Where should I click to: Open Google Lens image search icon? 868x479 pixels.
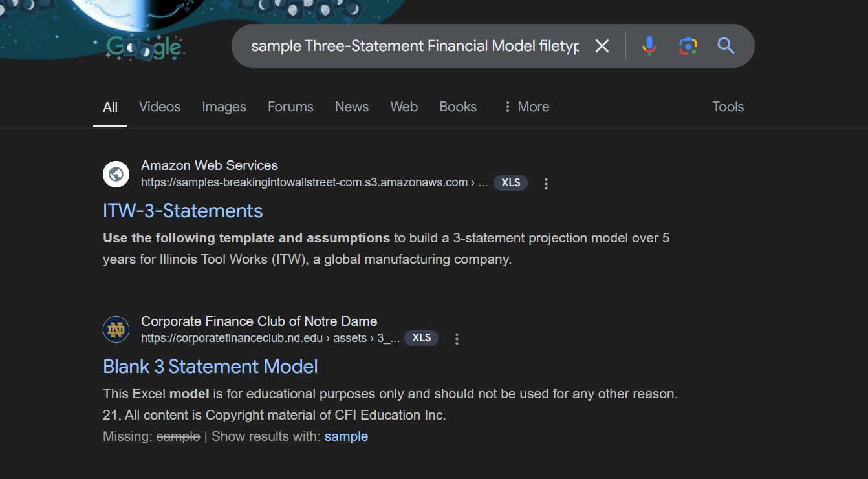(x=688, y=46)
